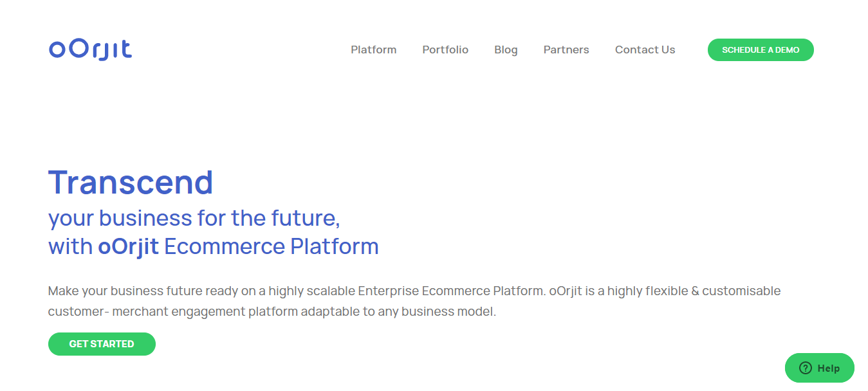Go to the Portfolio page
Viewport: 868px width, 391px height.
coord(445,50)
